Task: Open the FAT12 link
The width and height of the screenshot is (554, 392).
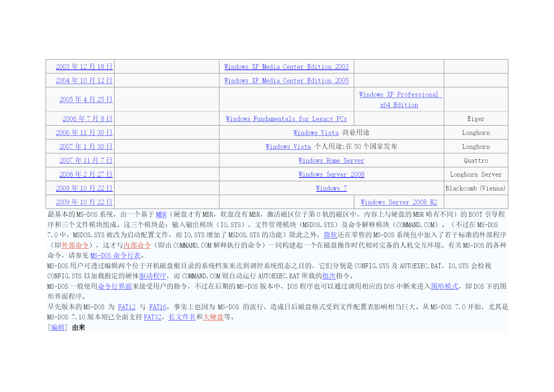Action: click(127, 307)
